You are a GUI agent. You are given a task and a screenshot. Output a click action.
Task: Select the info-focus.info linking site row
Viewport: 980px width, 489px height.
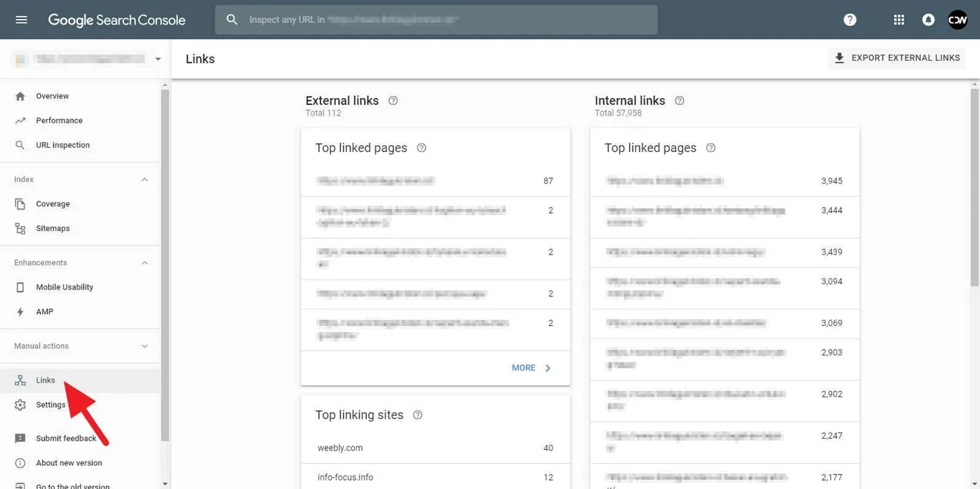tap(435, 476)
